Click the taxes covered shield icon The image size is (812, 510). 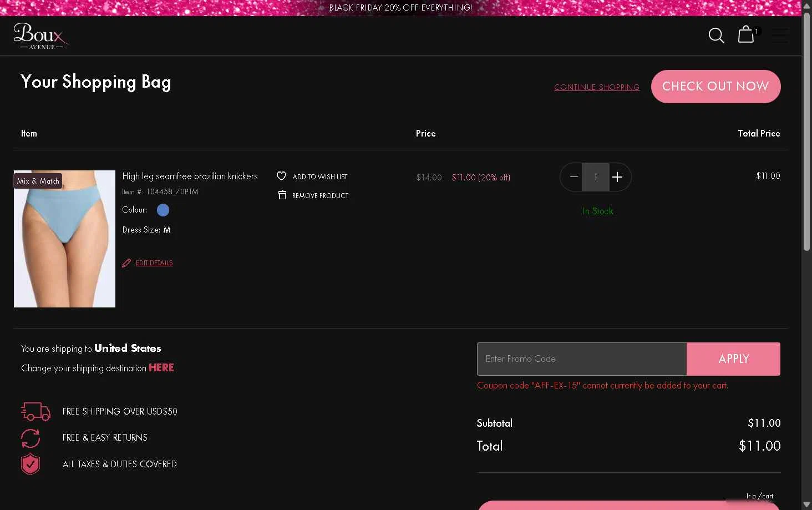point(31,464)
